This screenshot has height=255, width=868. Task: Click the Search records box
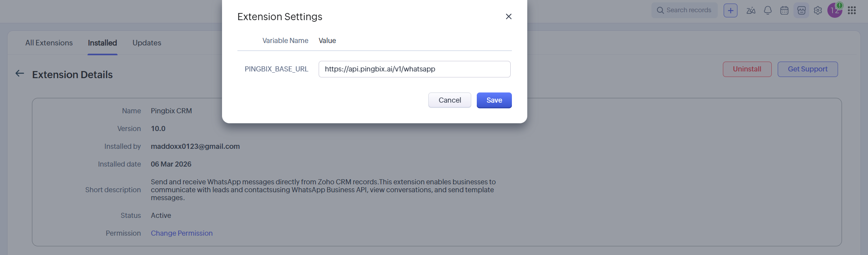(684, 10)
